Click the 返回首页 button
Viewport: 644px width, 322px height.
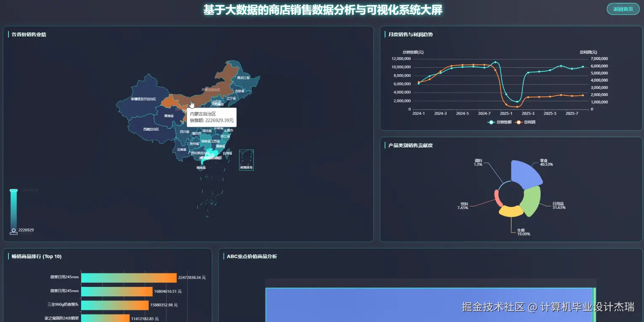pos(623,9)
